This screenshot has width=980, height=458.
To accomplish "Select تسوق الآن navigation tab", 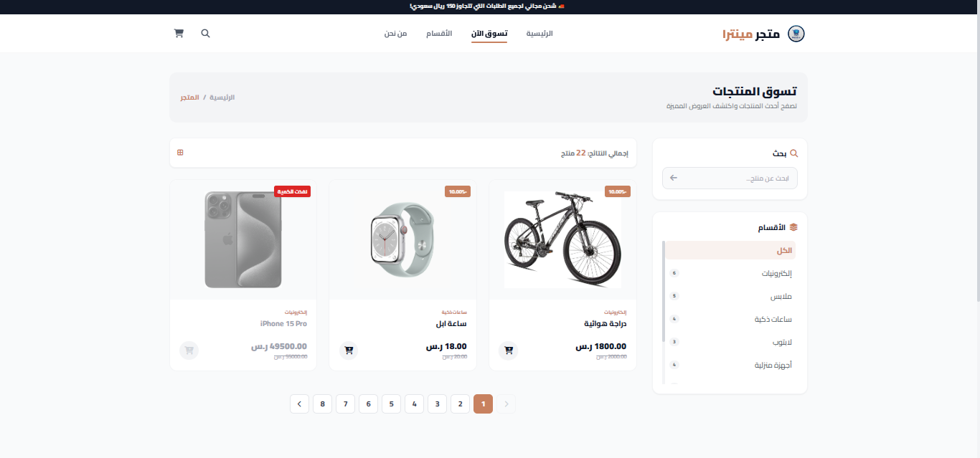I will [x=489, y=34].
